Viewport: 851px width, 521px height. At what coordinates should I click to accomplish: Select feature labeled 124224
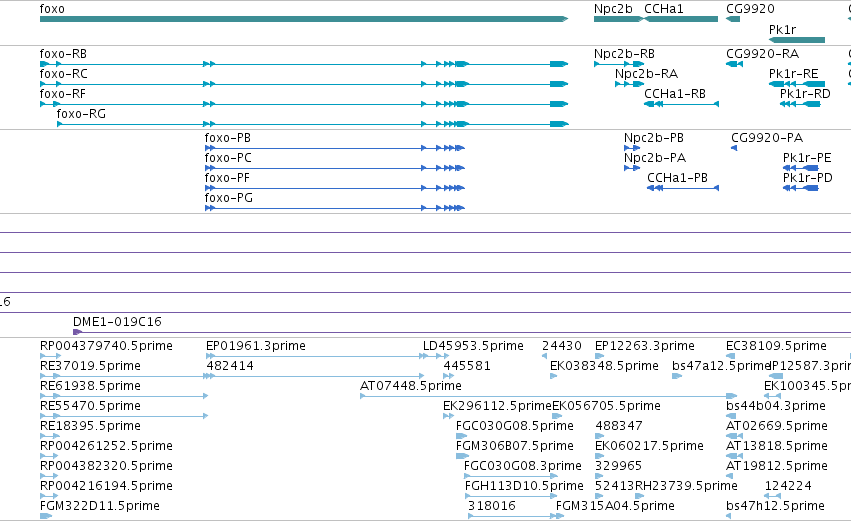788,487
